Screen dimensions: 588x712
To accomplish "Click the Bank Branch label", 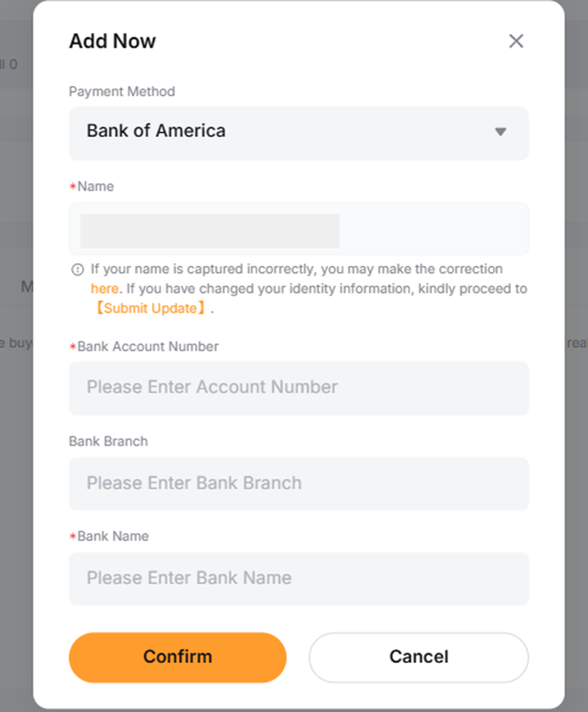I will (x=108, y=442).
